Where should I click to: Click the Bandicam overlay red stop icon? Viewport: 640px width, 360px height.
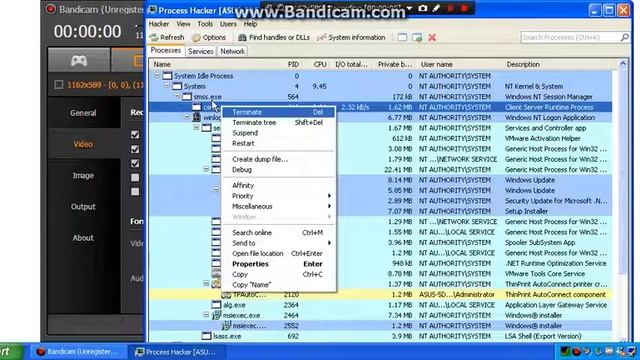click(x=464, y=8)
